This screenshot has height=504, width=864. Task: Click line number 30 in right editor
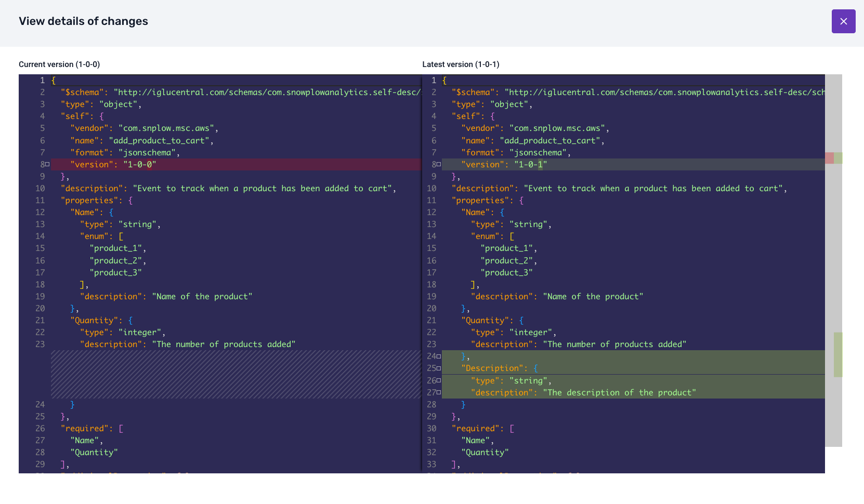tap(431, 429)
